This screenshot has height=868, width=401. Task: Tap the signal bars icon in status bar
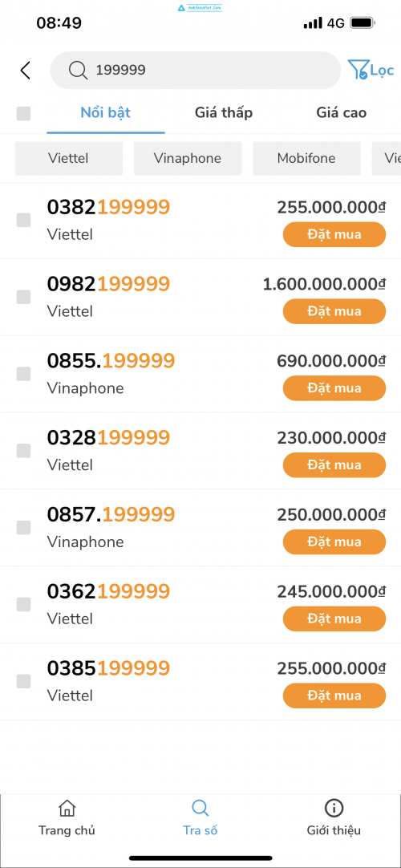point(313,23)
